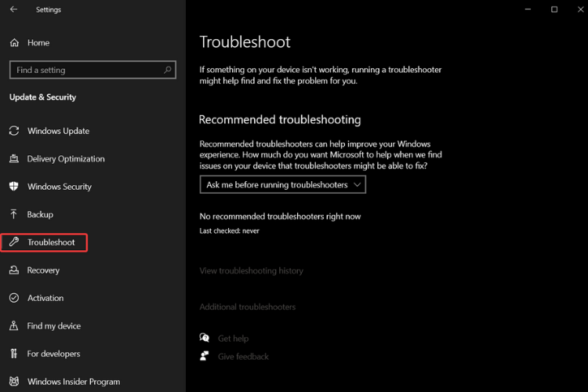Viewport: 588px width, 392px height.
Task: Open Additional troubleshooters link
Action: pos(248,307)
